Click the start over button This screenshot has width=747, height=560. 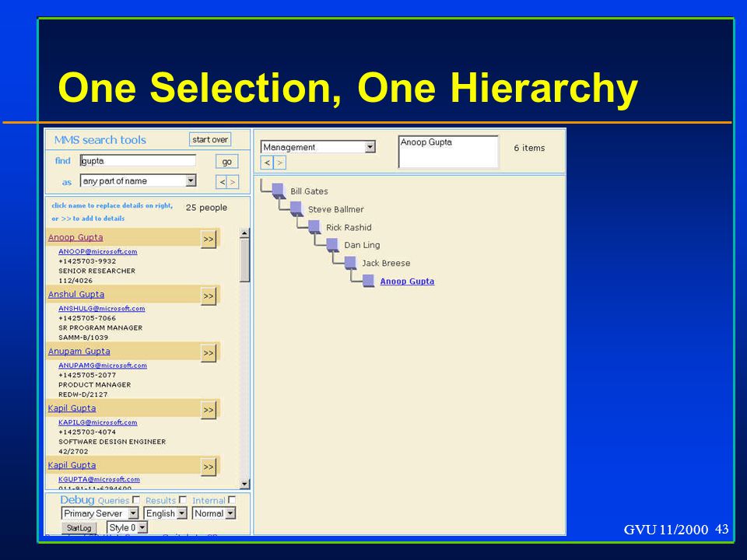click(x=210, y=139)
